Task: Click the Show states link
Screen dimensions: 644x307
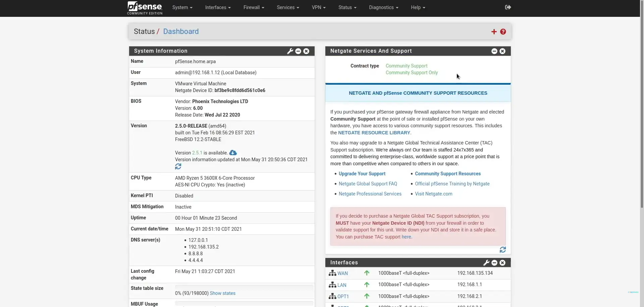Action: (x=223, y=293)
